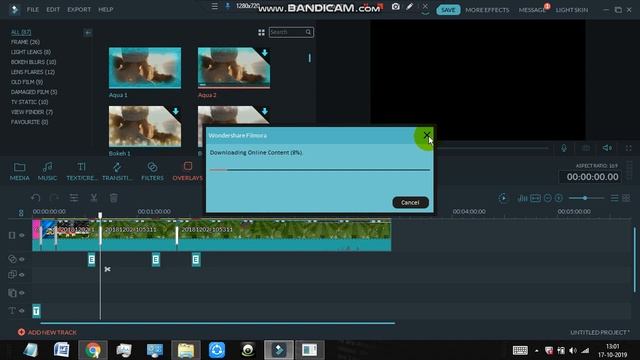
Task: Switch to the MEDIA tab
Action: (20, 171)
